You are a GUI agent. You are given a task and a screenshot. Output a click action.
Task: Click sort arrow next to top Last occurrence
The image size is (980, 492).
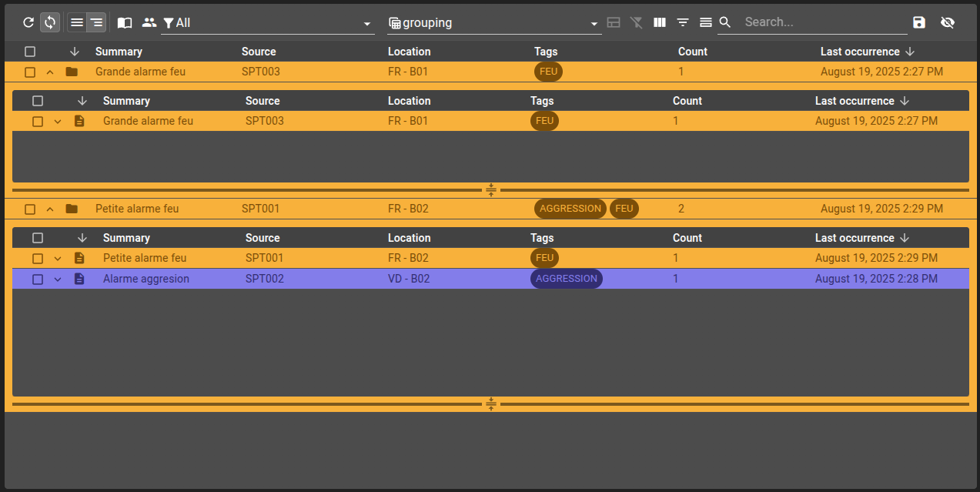pos(910,52)
